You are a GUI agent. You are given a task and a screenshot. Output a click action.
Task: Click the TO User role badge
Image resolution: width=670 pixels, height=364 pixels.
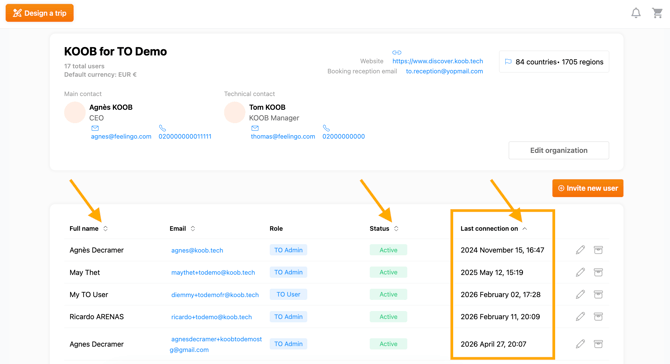pos(288,294)
